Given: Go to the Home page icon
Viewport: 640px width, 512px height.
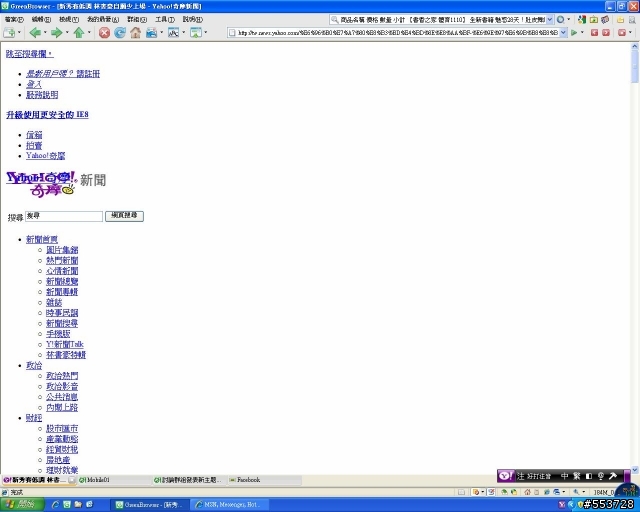Looking at the screenshot, I should point(136,33).
